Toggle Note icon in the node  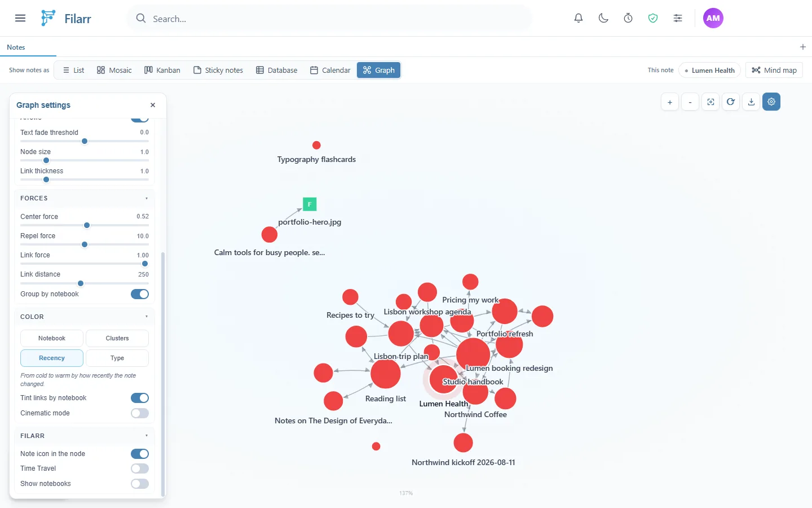(x=140, y=454)
